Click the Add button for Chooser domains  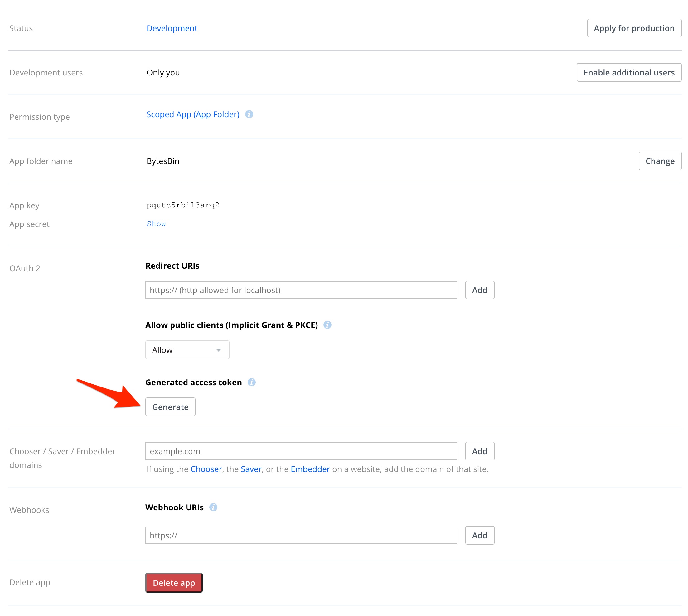coord(479,451)
